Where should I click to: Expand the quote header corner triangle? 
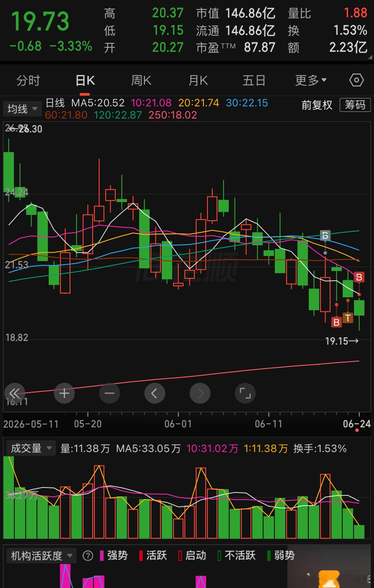point(370,57)
